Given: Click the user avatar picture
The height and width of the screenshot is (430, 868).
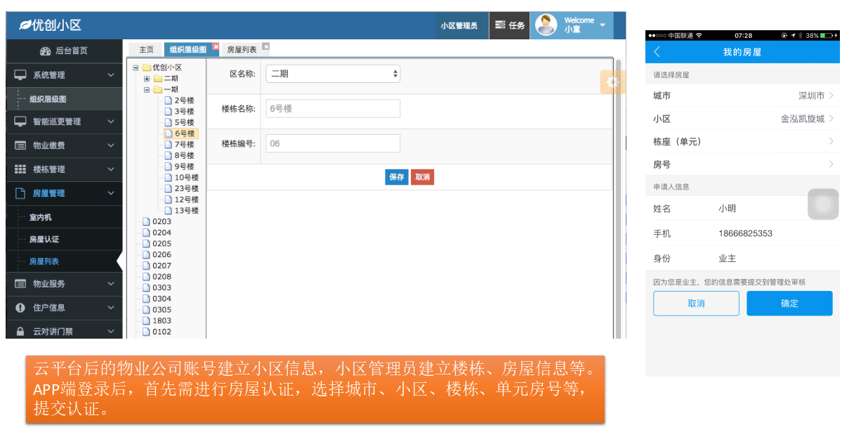Looking at the screenshot, I should [x=546, y=25].
